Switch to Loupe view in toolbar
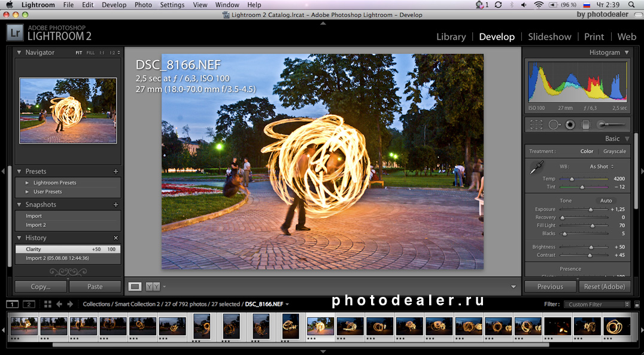This screenshot has width=644, height=355. pos(135,286)
